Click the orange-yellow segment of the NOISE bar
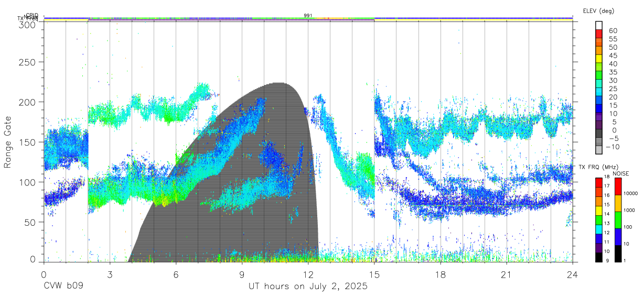The height and width of the screenshot is (297, 644). click(x=617, y=203)
